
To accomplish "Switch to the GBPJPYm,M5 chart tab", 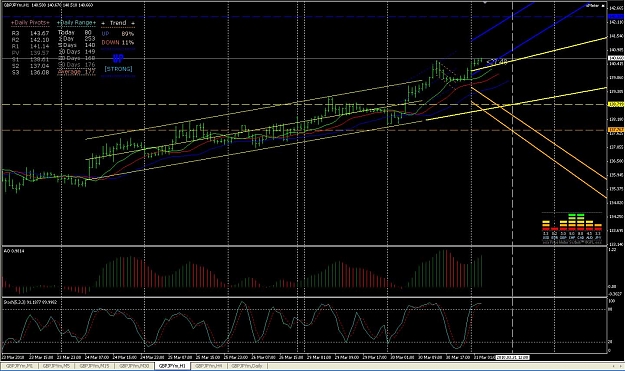I will [x=56, y=366].
